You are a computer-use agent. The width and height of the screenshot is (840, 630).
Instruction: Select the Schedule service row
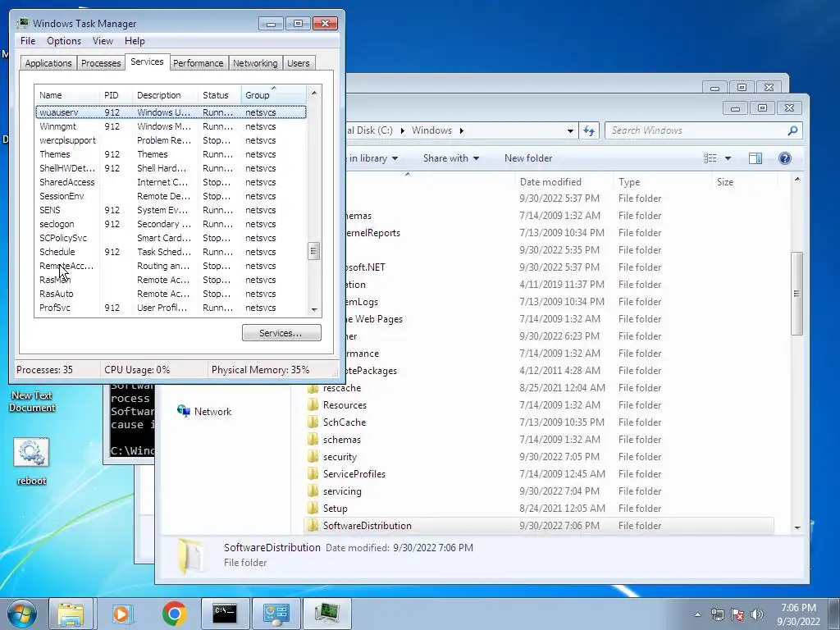[x=171, y=252]
